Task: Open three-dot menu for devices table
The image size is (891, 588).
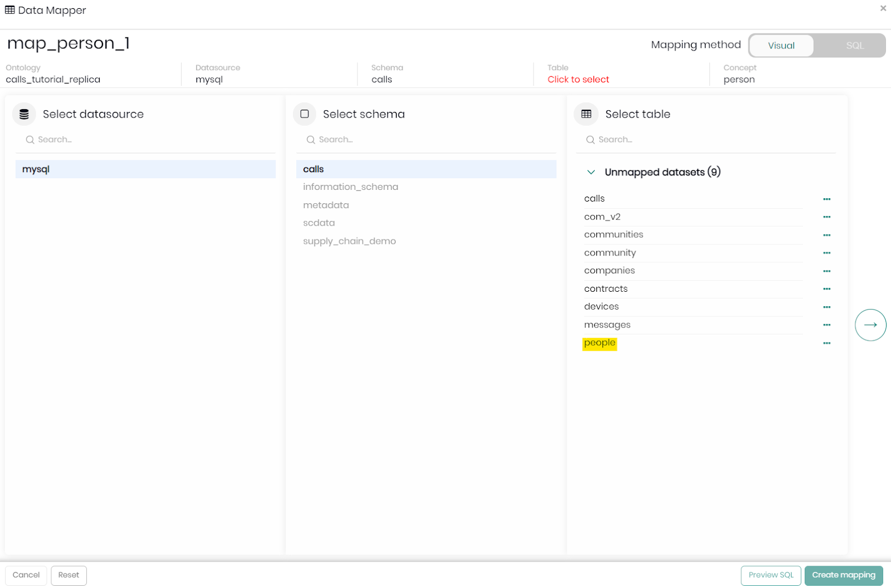Action: [x=826, y=307]
